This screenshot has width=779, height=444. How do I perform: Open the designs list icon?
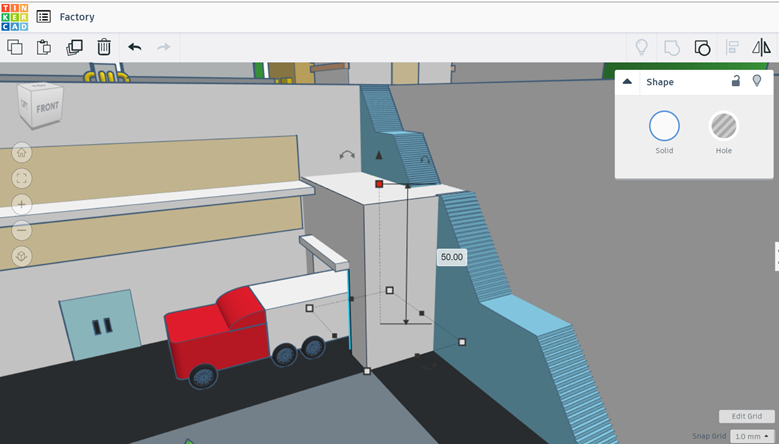[x=44, y=17]
